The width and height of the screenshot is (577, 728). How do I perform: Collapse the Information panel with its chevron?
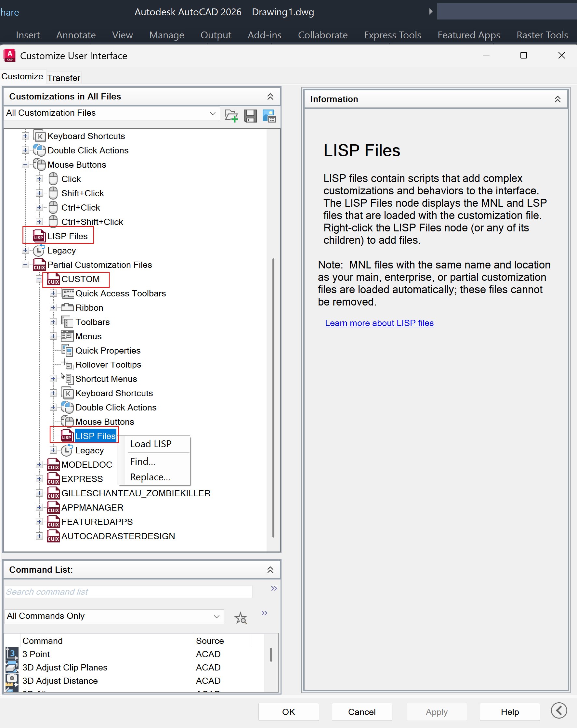tap(557, 99)
